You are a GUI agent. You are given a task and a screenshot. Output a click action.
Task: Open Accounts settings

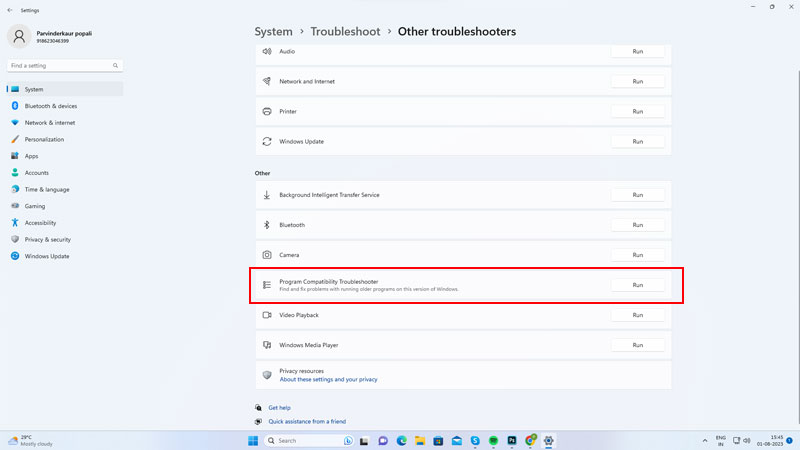pyautogui.click(x=65, y=173)
